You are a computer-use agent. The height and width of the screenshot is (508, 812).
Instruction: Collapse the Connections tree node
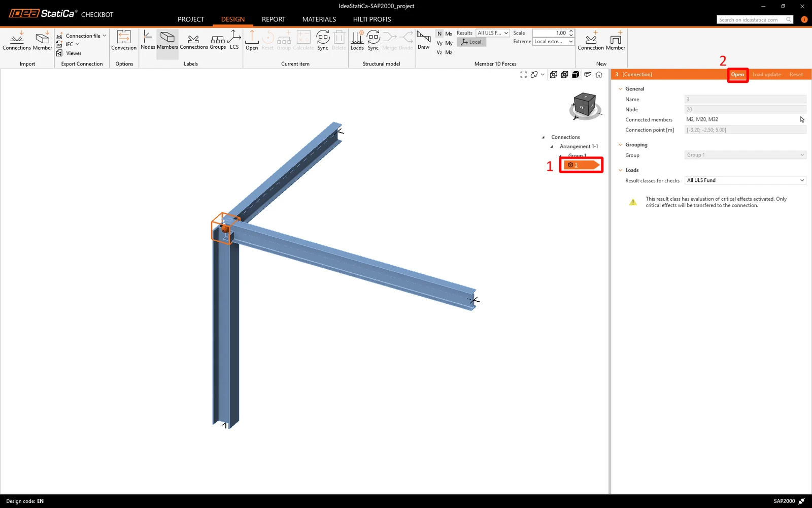[x=543, y=137]
